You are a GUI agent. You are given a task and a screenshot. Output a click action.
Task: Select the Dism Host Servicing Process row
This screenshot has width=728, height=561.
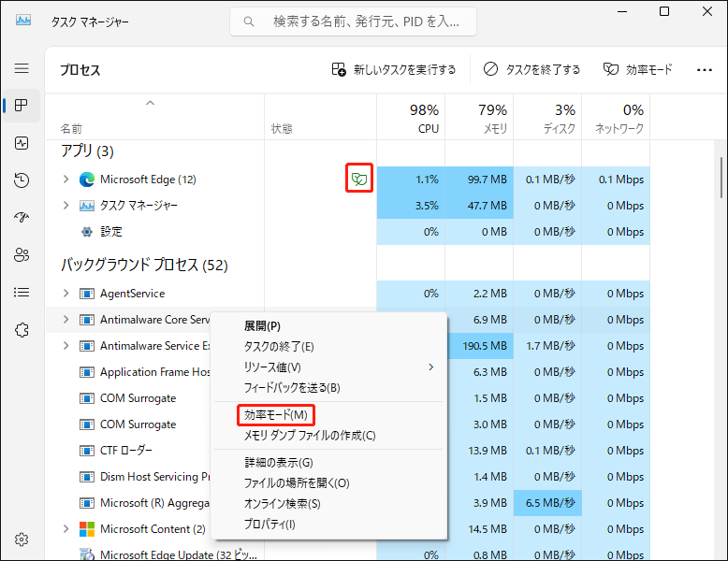128,477
